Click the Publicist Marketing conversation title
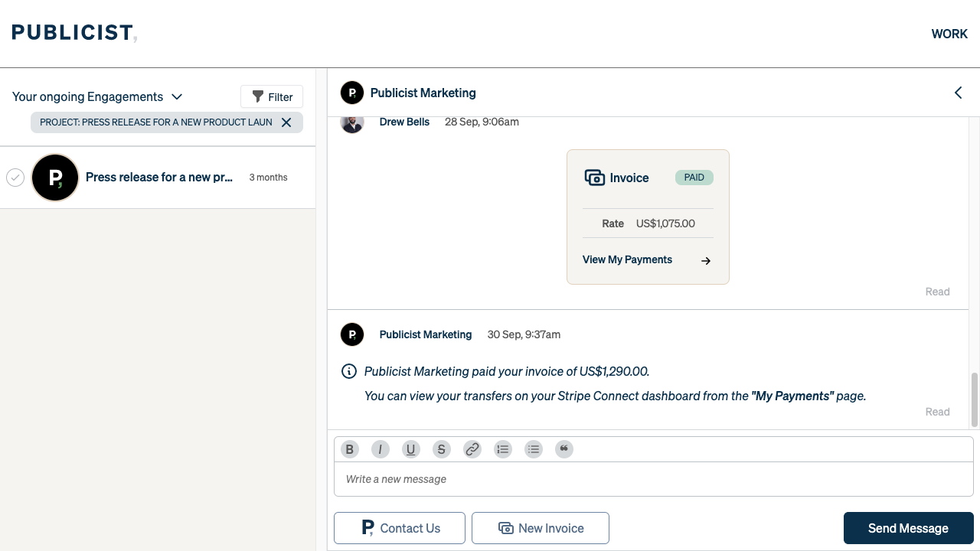980x551 pixels. (x=423, y=93)
